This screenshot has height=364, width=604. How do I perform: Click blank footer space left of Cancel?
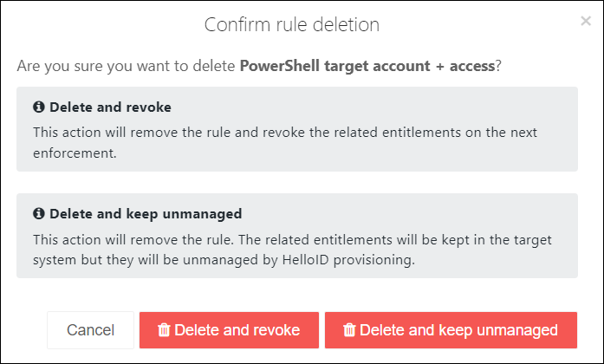pos(24,330)
